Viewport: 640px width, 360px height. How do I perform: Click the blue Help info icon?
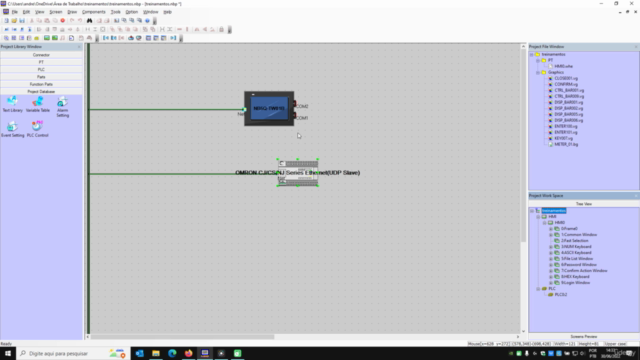[x=147, y=20]
